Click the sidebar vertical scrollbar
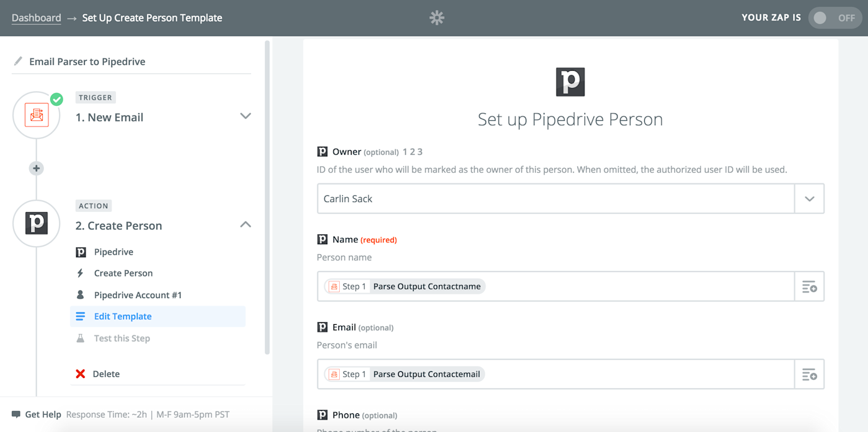The height and width of the screenshot is (432, 868). tap(267, 198)
